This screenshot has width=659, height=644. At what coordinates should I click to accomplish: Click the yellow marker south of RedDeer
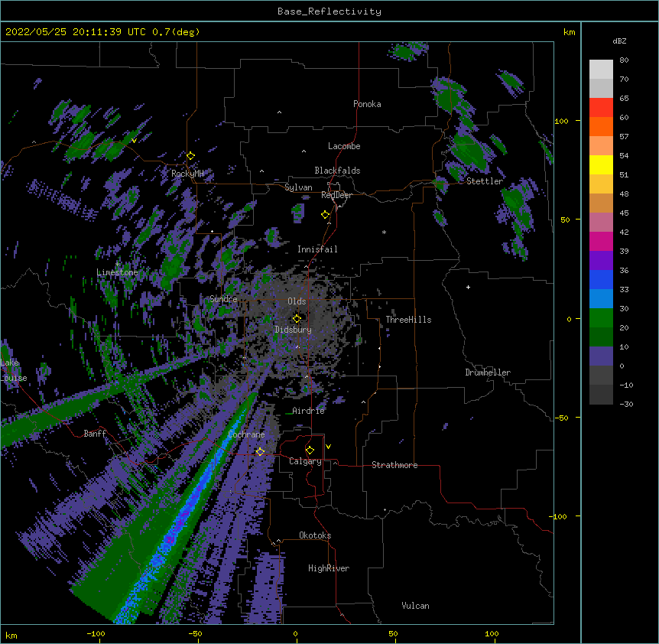tap(326, 214)
